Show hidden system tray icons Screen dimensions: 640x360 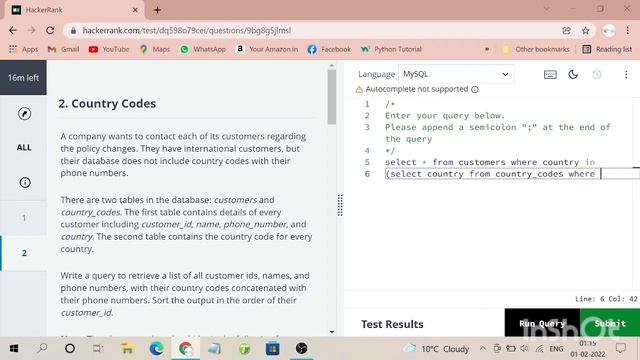483,349
